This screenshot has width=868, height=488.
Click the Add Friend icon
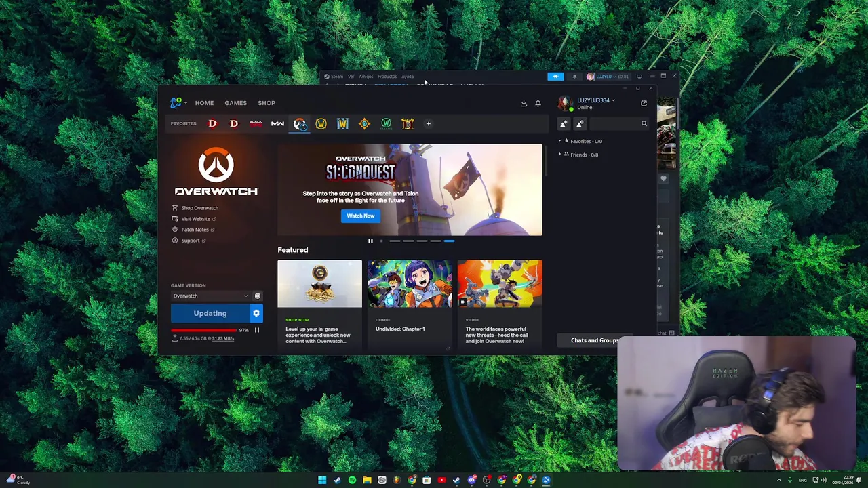563,124
